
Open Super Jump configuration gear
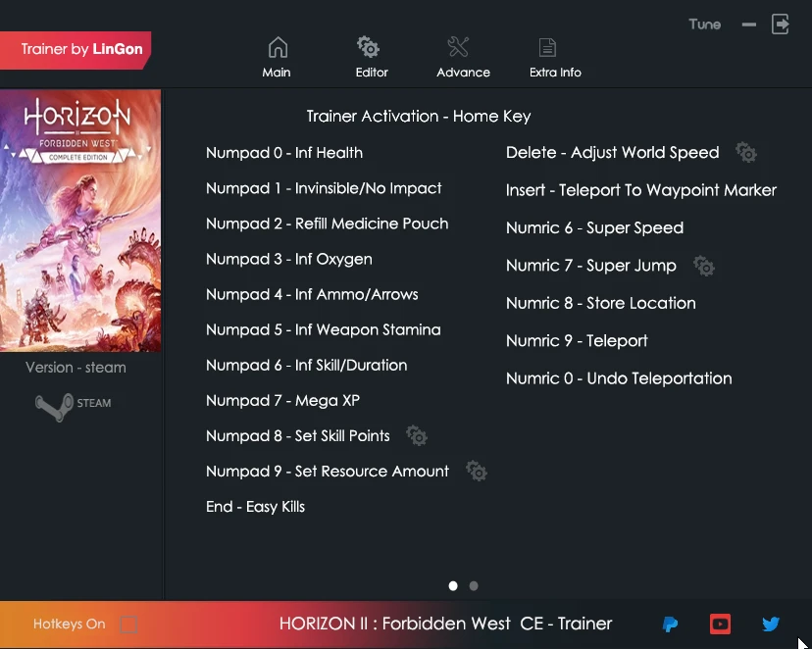pos(704,266)
